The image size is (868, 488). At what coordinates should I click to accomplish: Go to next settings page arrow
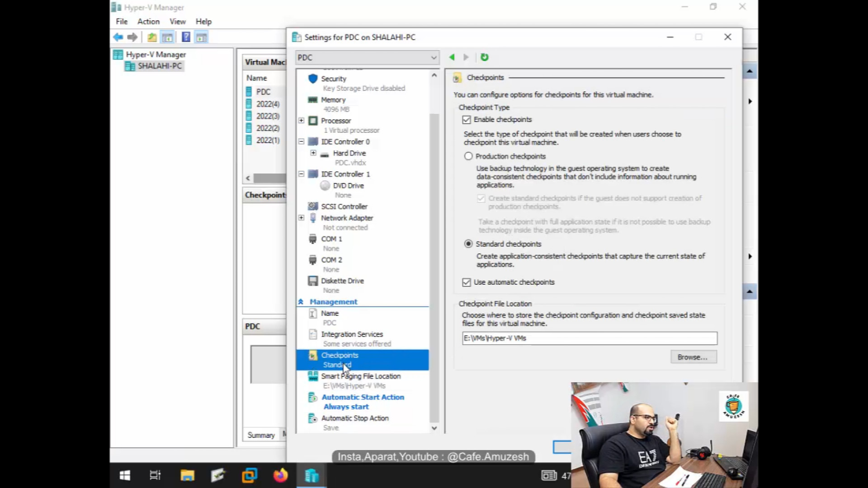(466, 57)
